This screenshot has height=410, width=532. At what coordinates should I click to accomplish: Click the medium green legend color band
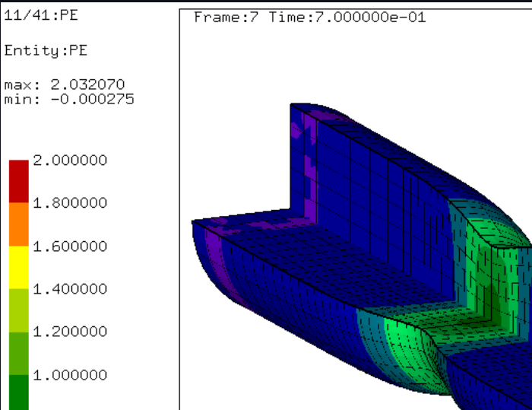tap(19, 354)
